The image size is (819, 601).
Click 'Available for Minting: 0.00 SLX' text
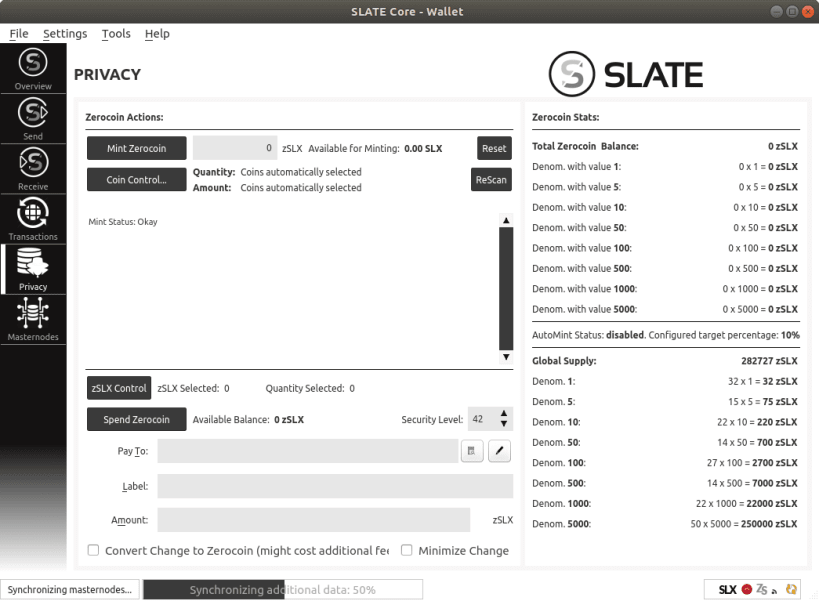(x=375, y=149)
